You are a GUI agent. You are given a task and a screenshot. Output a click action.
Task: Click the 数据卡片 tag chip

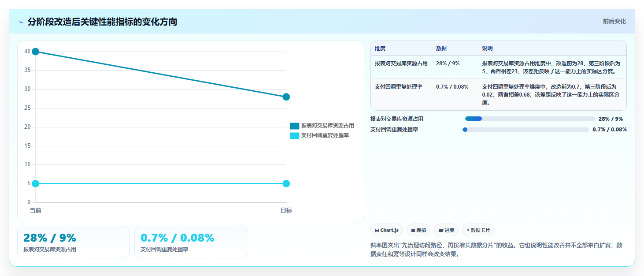tap(478, 230)
